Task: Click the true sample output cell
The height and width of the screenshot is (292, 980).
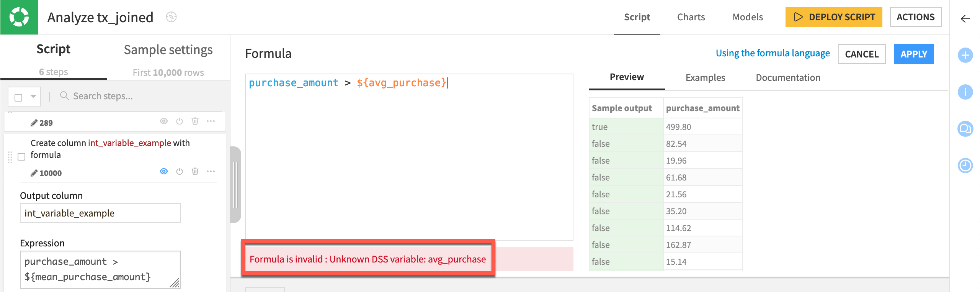Action: [626, 127]
